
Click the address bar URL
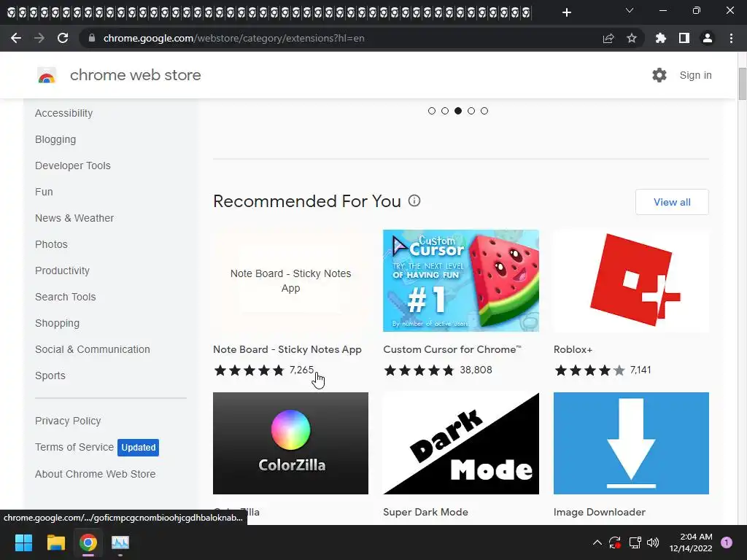click(234, 38)
